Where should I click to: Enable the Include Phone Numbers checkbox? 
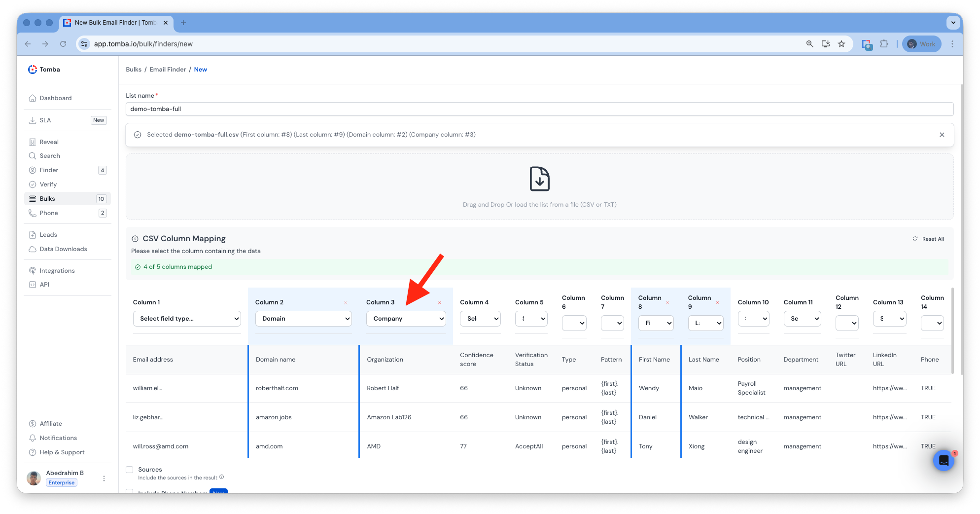pos(130,492)
